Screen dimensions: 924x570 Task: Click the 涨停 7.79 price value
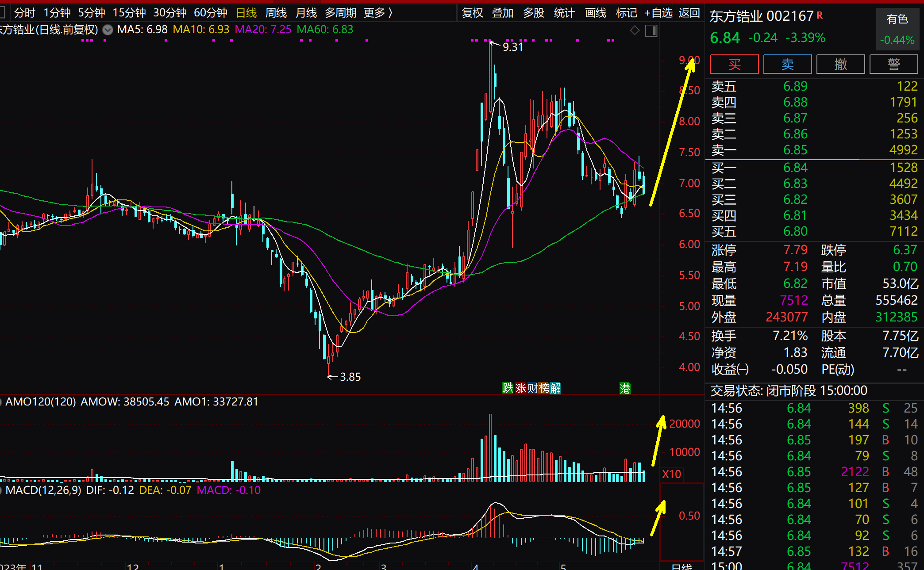(x=795, y=250)
